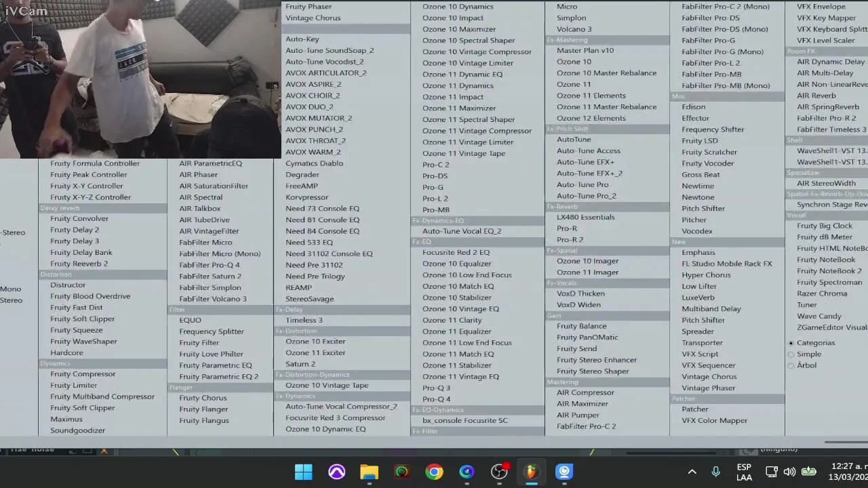This screenshot has height=488, width=868.
Task: Choose Saturn 2 under Fx-Distortion
Action: (300, 364)
